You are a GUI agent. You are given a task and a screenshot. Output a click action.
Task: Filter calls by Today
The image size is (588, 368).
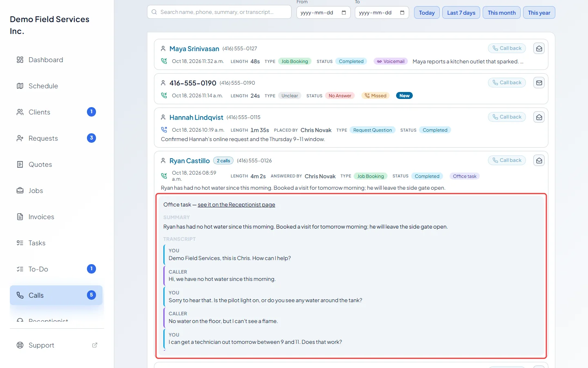tap(427, 13)
